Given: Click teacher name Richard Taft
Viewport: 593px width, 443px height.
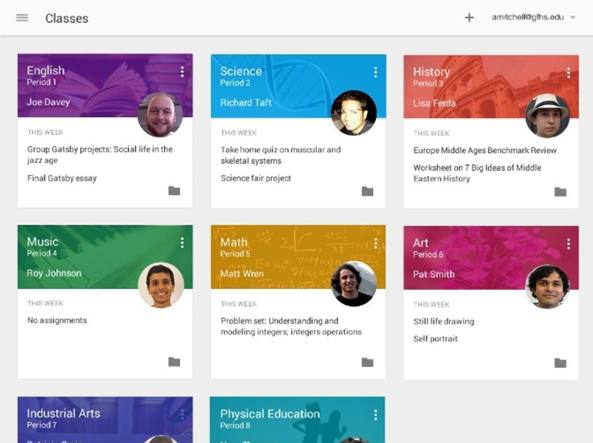Looking at the screenshot, I should (246, 103).
